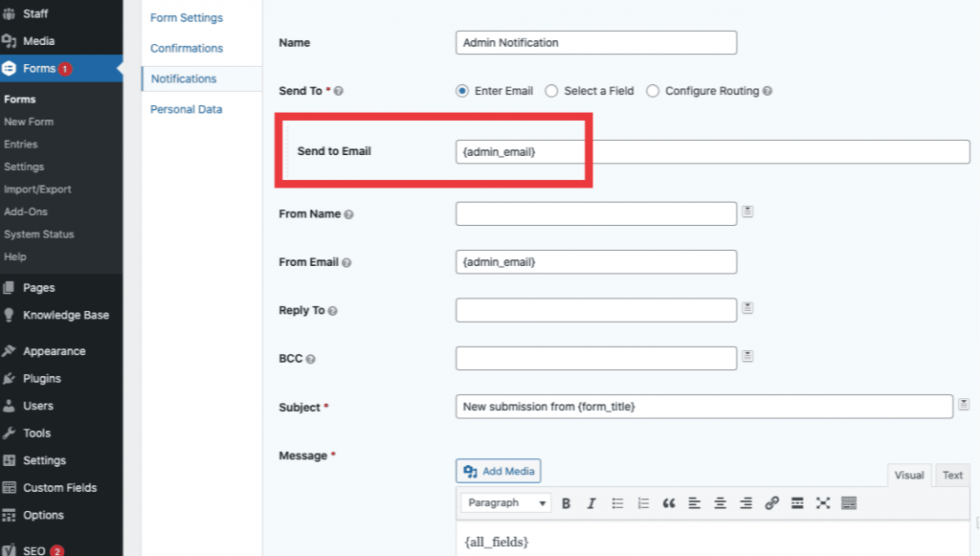Show help tooltip for Reply To
Screen dimensions: 980x556
click(x=332, y=311)
